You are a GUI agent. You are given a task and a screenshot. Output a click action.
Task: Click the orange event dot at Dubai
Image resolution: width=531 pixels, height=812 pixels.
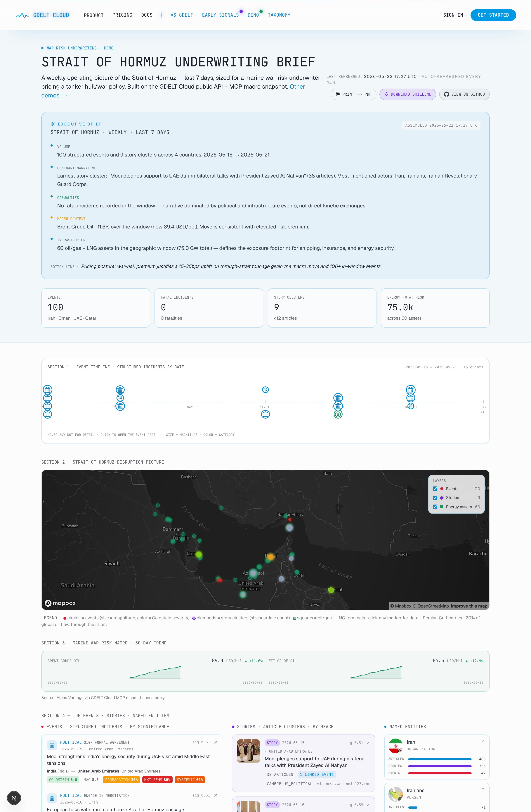point(271,557)
